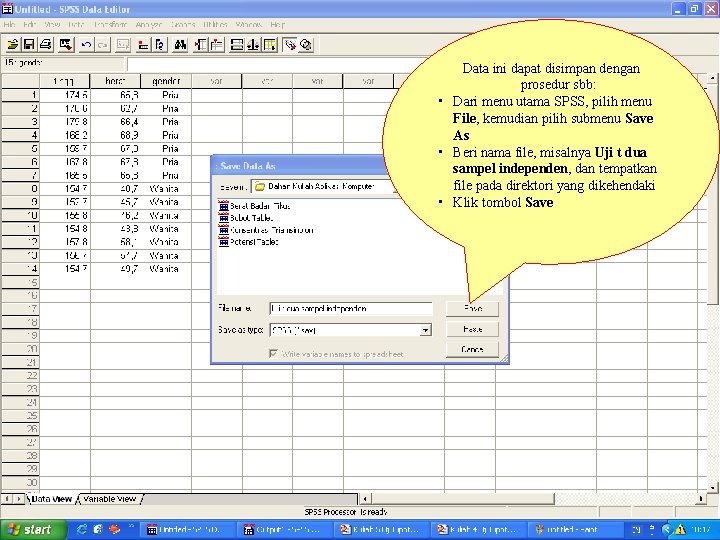Open the Paint window from taskbar
Image resolution: width=720 pixels, height=540 pixels.
(572, 529)
